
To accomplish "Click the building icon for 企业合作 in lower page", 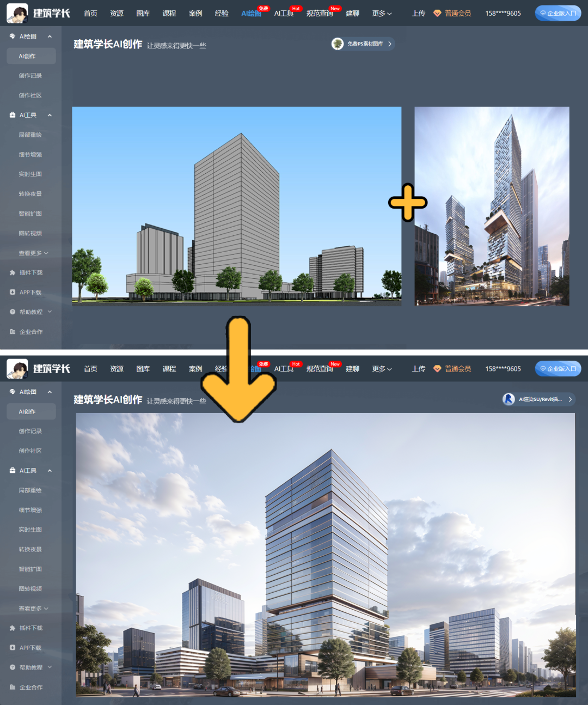I will pos(13,687).
